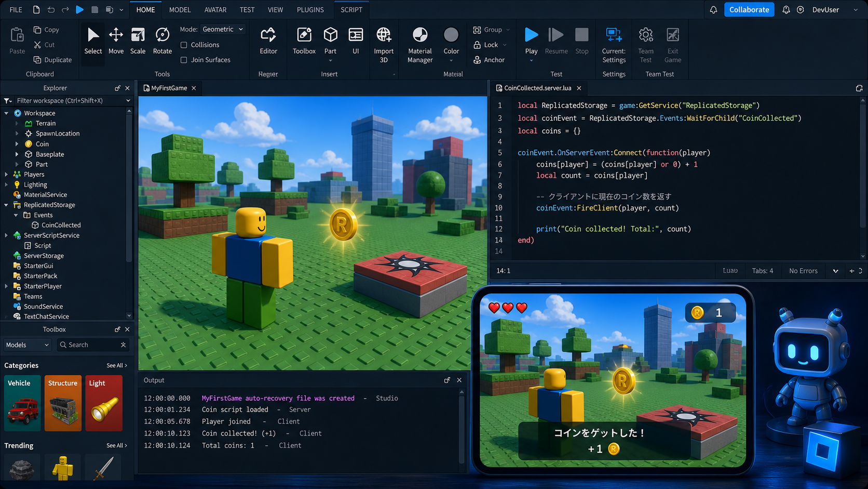Open the Lock dropdown arrow
The image size is (868, 489).
click(x=504, y=45)
